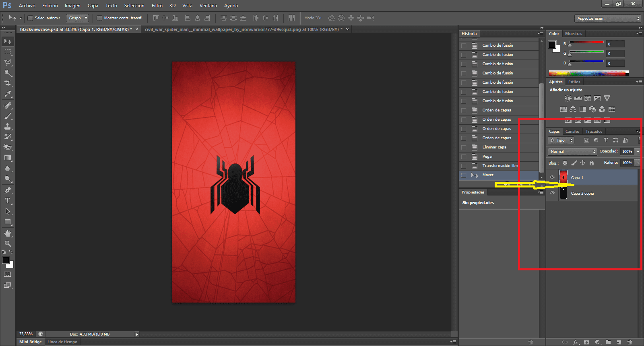Select the Polygonal Lasso tool

click(x=8, y=62)
